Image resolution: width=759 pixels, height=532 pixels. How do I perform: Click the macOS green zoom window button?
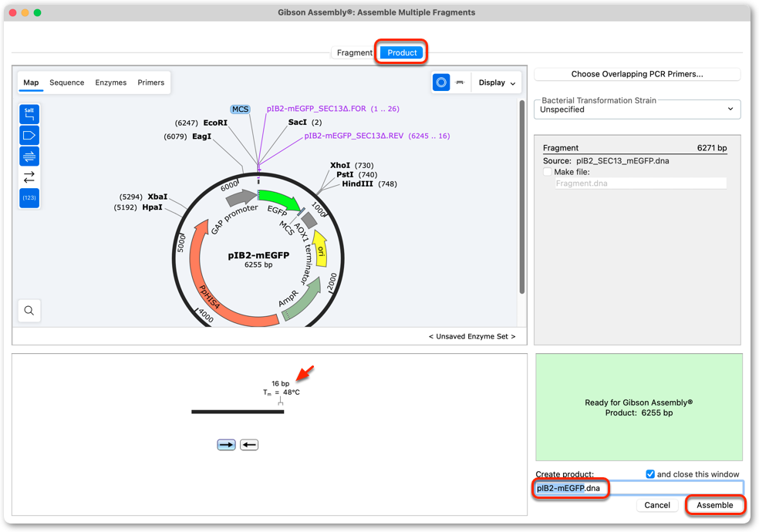click(37, 12)
